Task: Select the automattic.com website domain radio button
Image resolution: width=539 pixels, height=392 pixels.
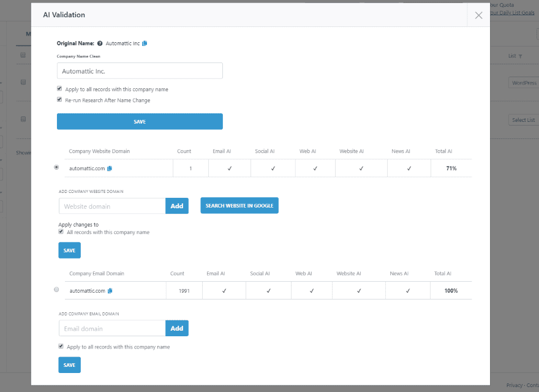Action: click(x=56, y=167)
